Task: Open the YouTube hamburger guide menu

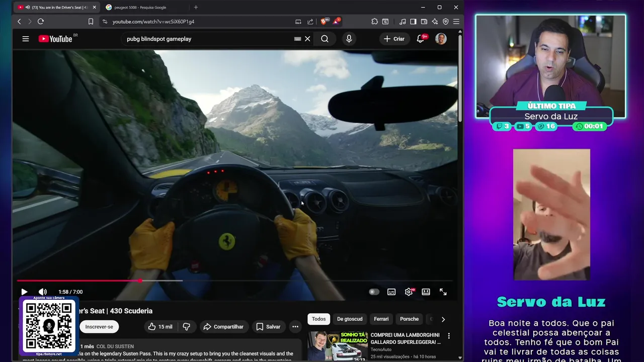Action: (x=26, y=39)
